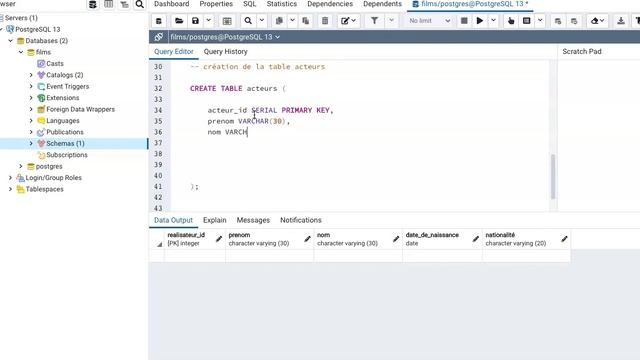Click the Copy rows icon

(279, 21)
